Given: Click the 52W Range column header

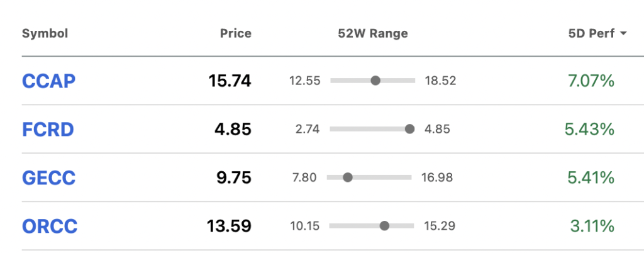Looking at the screenshot, I should tap(373, 33).
